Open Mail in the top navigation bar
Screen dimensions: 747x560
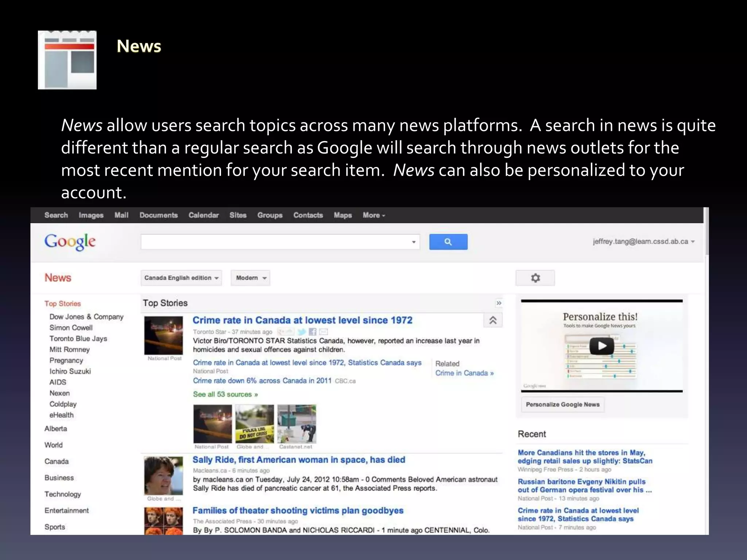tap(121, 215)
